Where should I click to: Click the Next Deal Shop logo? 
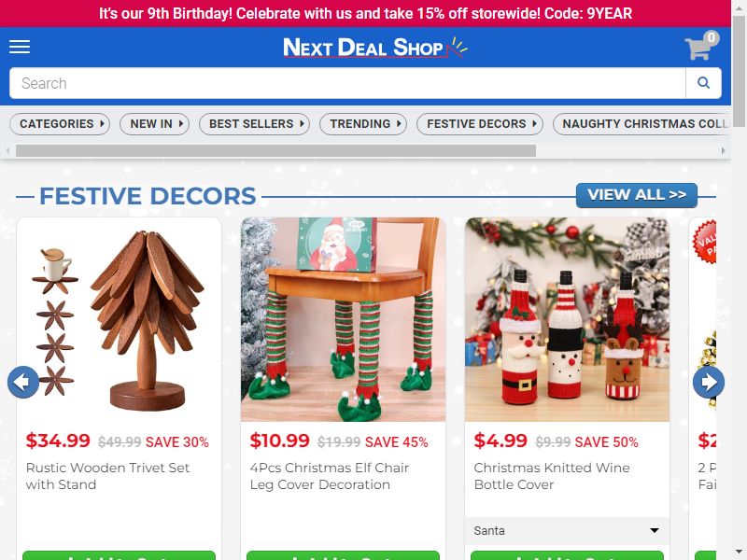click(x=375, y=48)
